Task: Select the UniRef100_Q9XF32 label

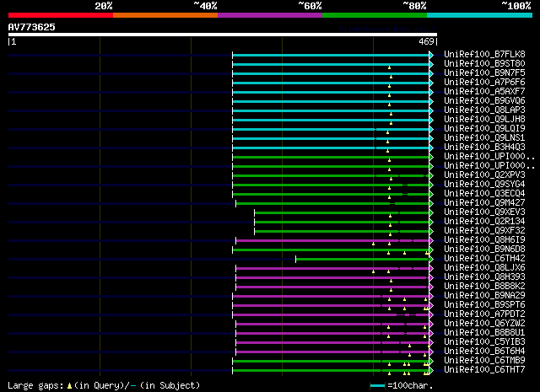Action: click(x=484, y=231)
